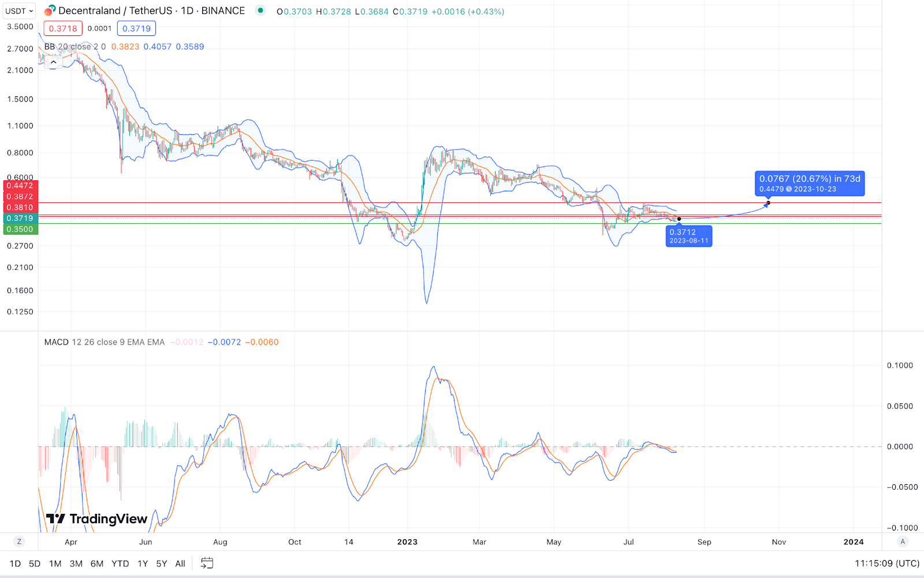Click the 0.3500 green price label

21,229
